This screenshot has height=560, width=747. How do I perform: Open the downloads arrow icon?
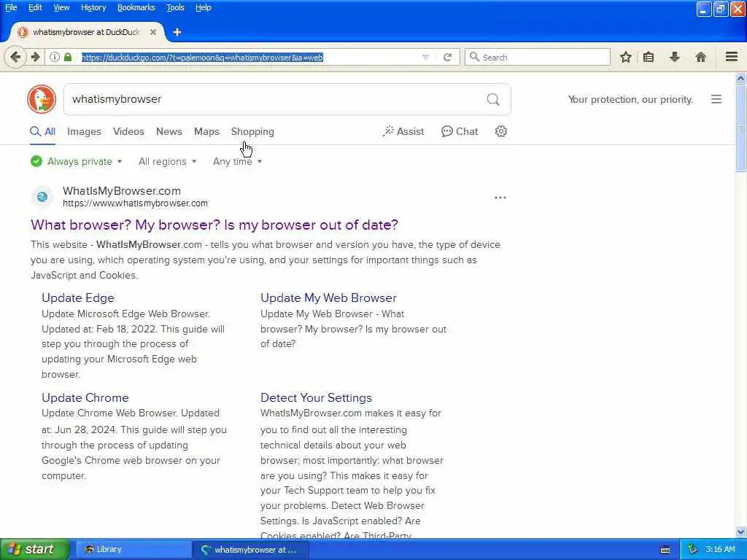click(675, 57)
